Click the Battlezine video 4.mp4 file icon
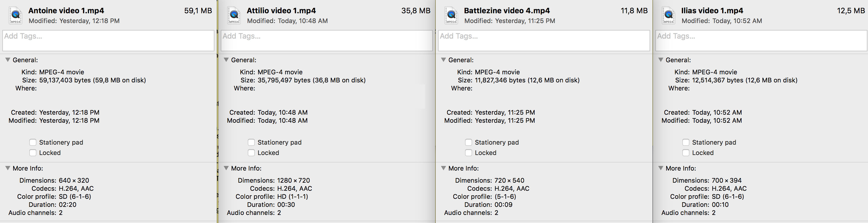This screenshot has height=223, width=868. 451,15
